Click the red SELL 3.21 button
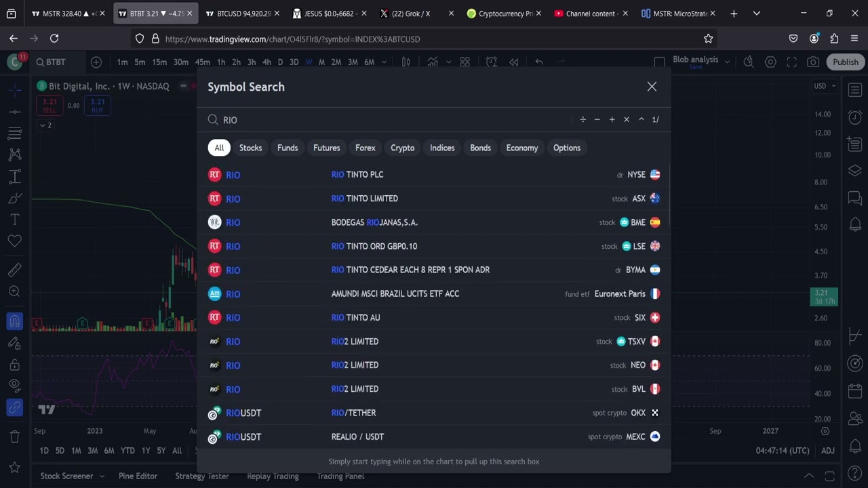The height and width of the screenshot is (488, 868). pos(50,106)
